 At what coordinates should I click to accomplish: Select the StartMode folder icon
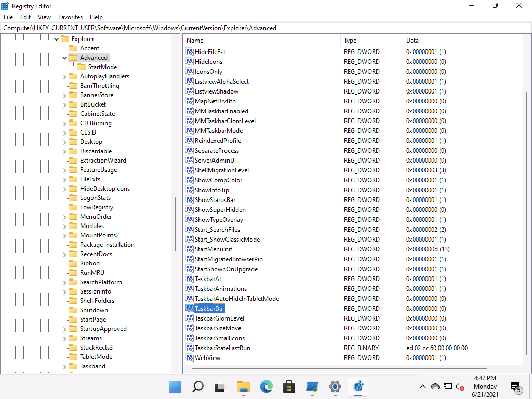[x=82, y=67]
